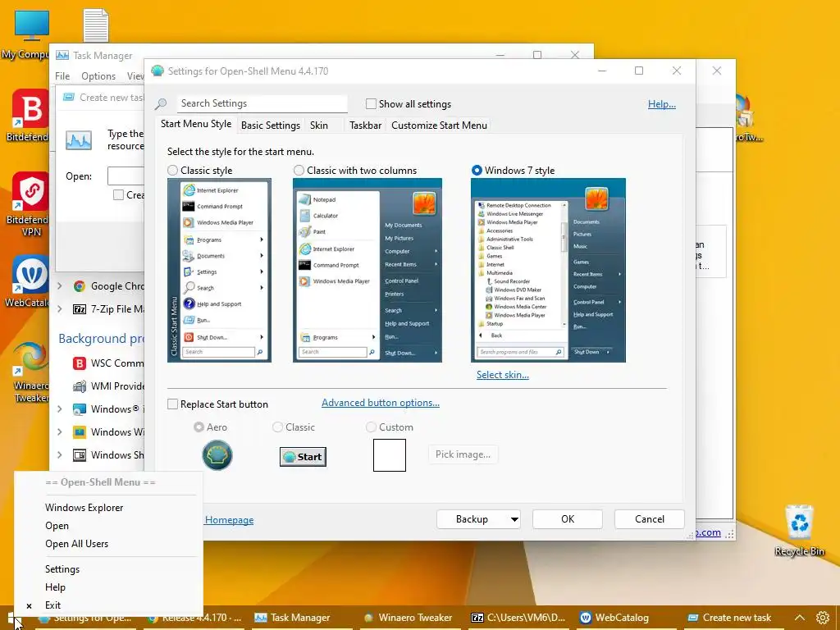The image size is (840, 630).
Task: Click the Open-Shell icon in settings title bar
Action: click(157, 71)
